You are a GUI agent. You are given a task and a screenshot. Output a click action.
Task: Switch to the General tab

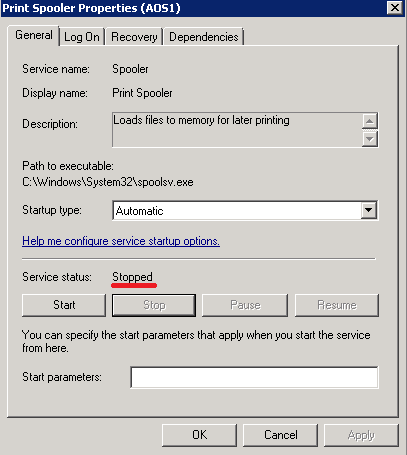click(33, 35)
